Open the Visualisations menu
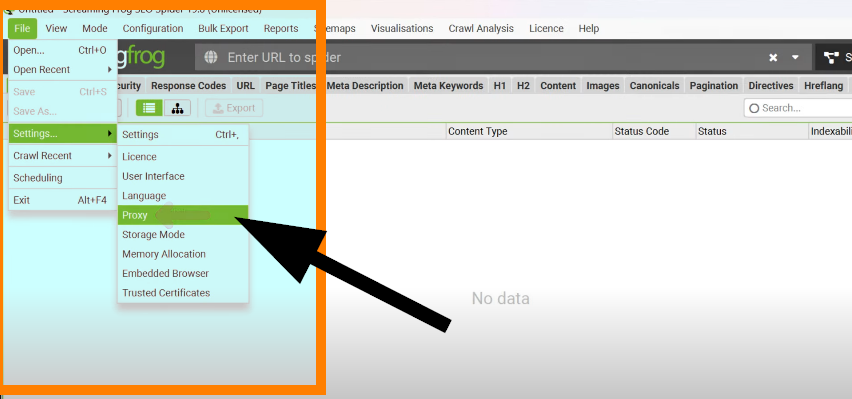 point(402,28)
